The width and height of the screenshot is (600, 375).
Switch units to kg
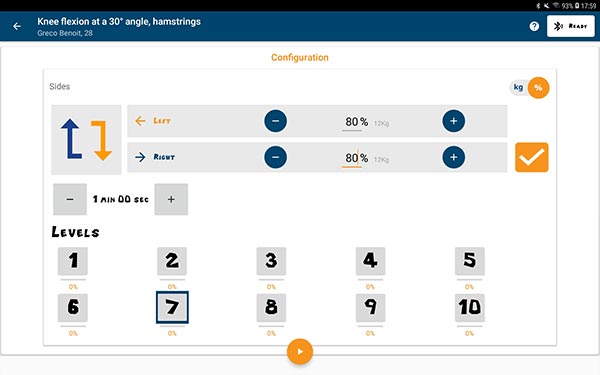point(518,87)
